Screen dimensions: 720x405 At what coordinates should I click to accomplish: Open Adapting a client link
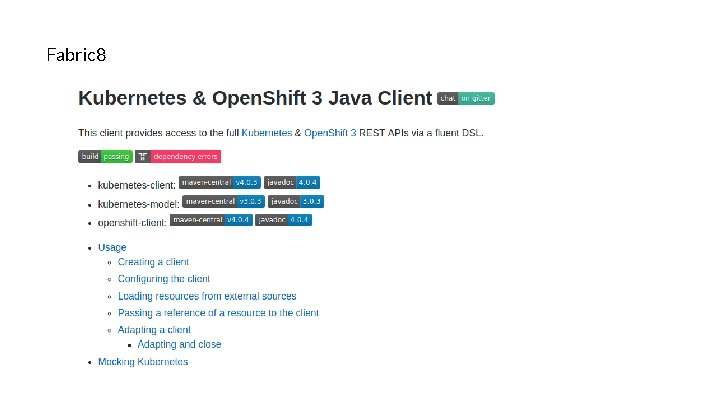(x=154, y=330)
